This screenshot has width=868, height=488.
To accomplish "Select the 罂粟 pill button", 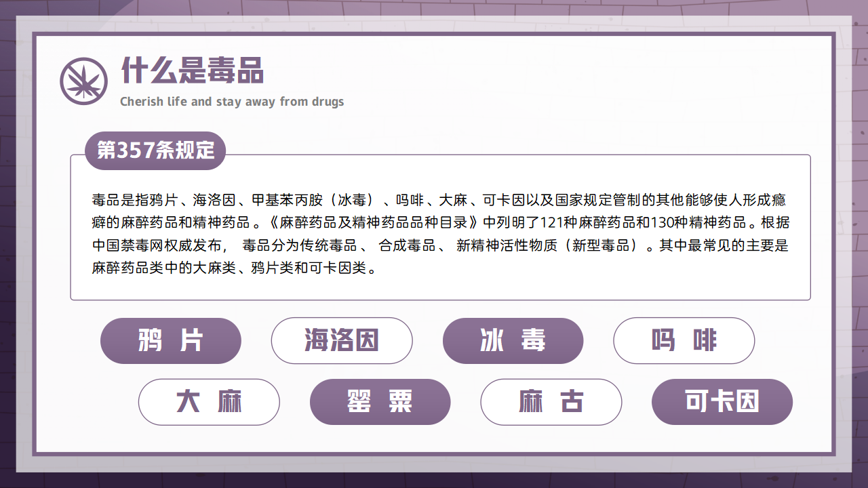I will pos(380,402).
